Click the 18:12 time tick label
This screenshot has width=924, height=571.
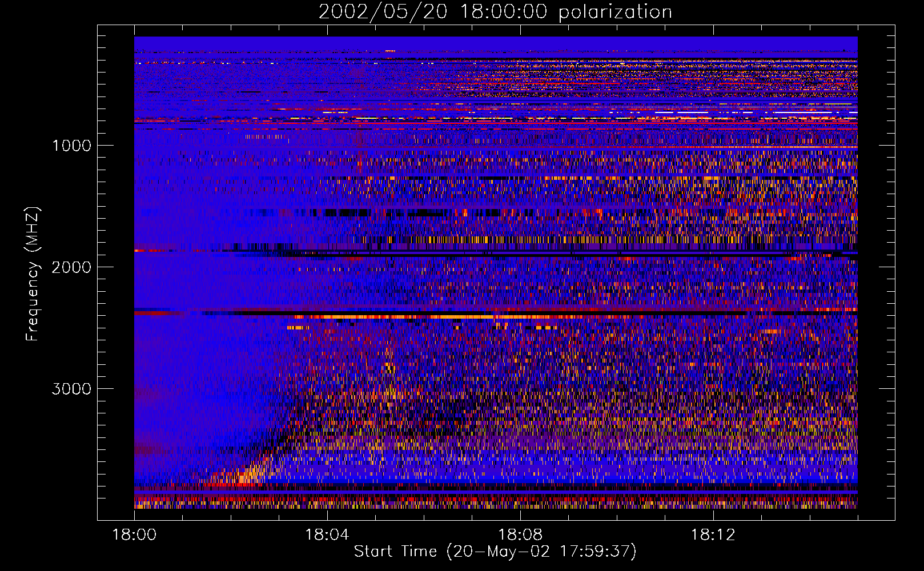[x=713, y=535]
